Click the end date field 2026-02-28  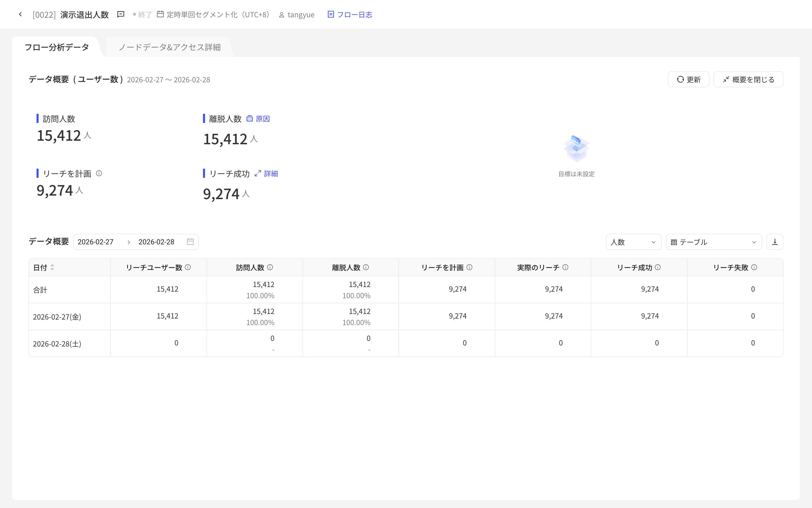[x=156, y=242]
